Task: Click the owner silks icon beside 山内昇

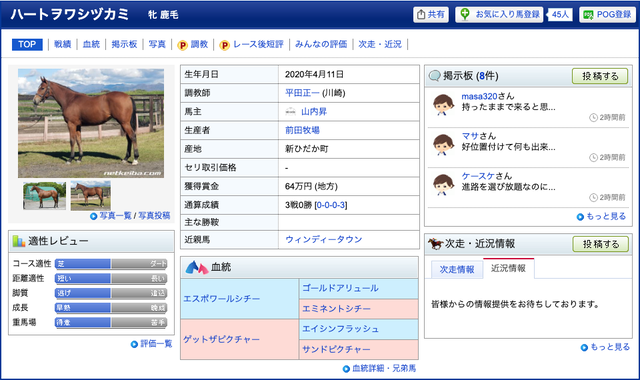Action: point(290,111)
